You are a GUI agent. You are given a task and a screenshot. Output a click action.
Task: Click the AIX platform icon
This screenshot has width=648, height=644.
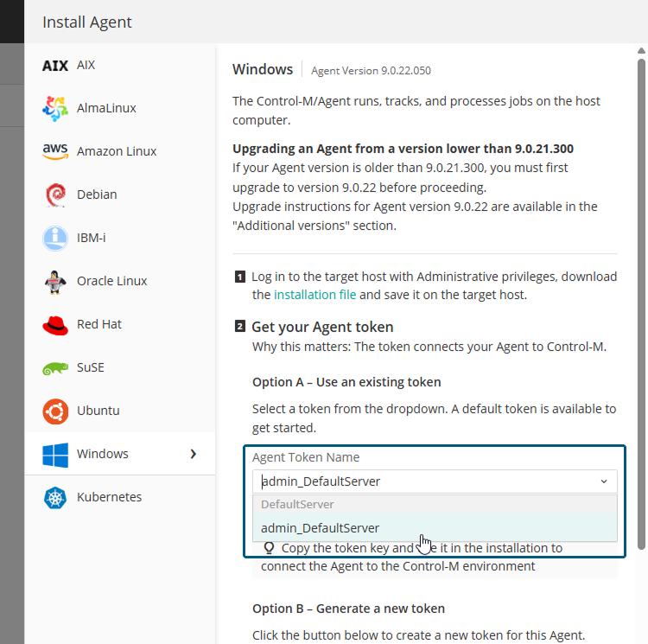[55, 65]
